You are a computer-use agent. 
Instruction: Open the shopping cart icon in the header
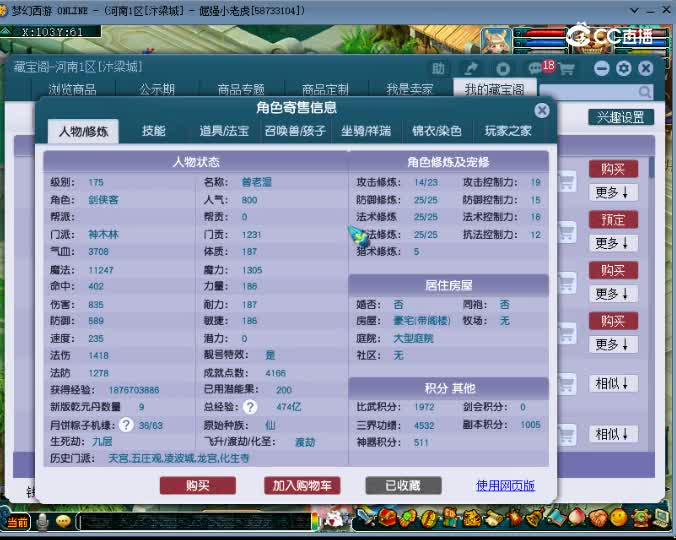(567, 69)
